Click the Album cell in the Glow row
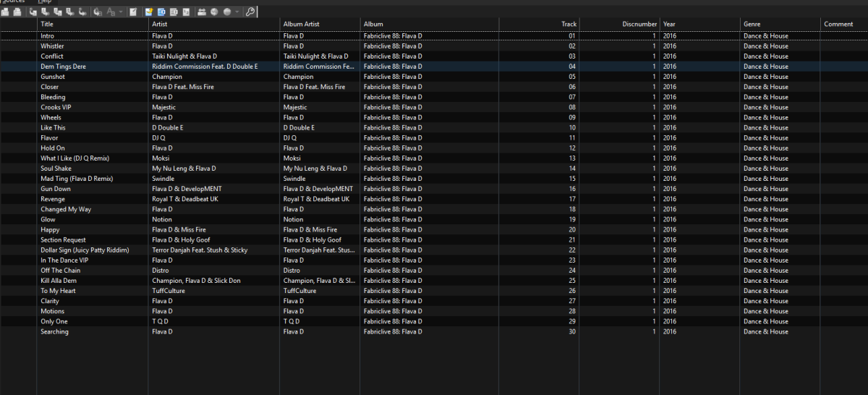The height and width of the screenshot is (395, 868). (429, 219)
